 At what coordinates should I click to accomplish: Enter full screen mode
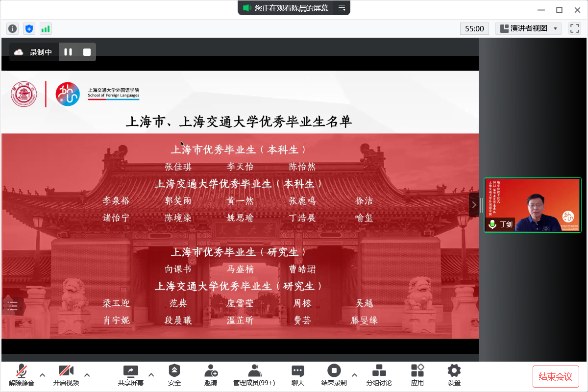click(x=574, y=28)
